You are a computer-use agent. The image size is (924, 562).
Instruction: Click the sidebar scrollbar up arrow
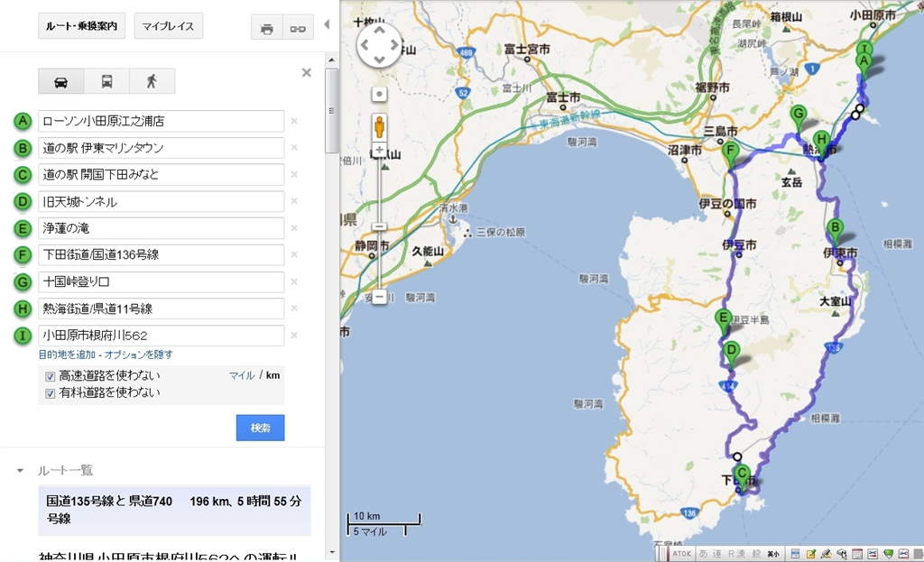[x=332, y=60]
